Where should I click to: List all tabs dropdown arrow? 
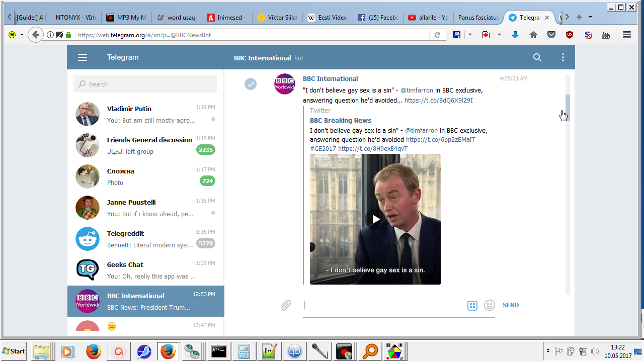590,17
